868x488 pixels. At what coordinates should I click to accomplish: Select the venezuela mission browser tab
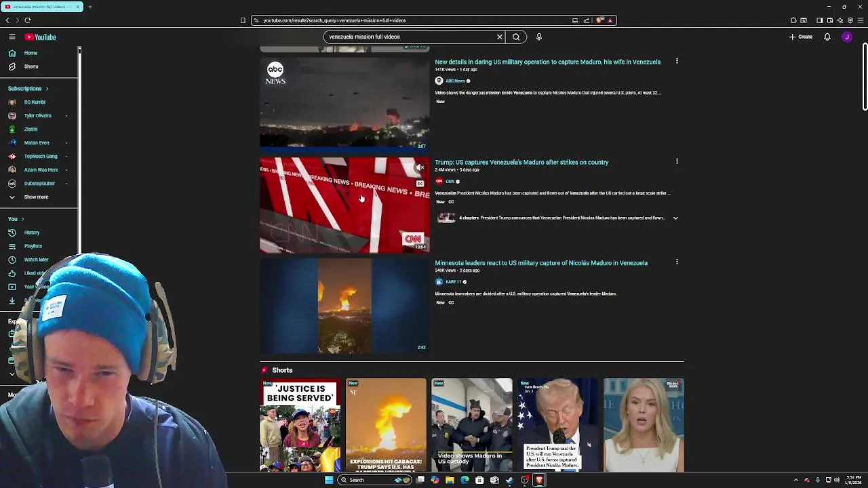[x=42, y=7]
